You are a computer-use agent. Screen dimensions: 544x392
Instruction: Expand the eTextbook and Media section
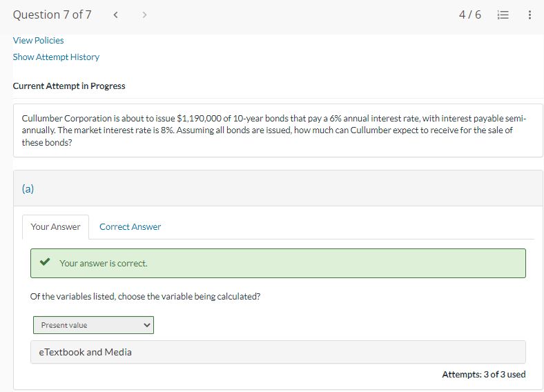pos(81,352)
